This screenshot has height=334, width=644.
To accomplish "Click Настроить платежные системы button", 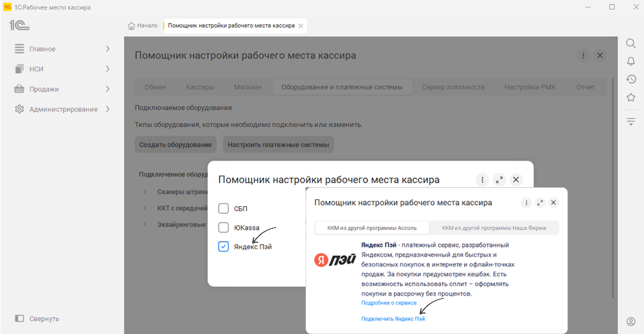I will [x=278, y=144].
